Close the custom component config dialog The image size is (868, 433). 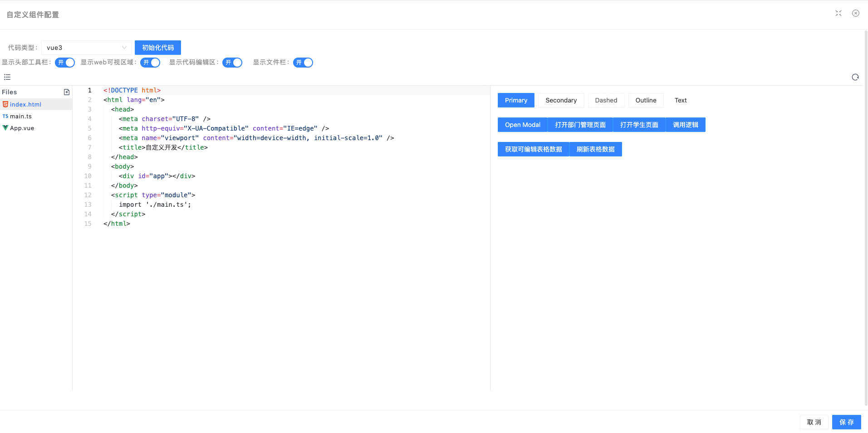[856, 13]
